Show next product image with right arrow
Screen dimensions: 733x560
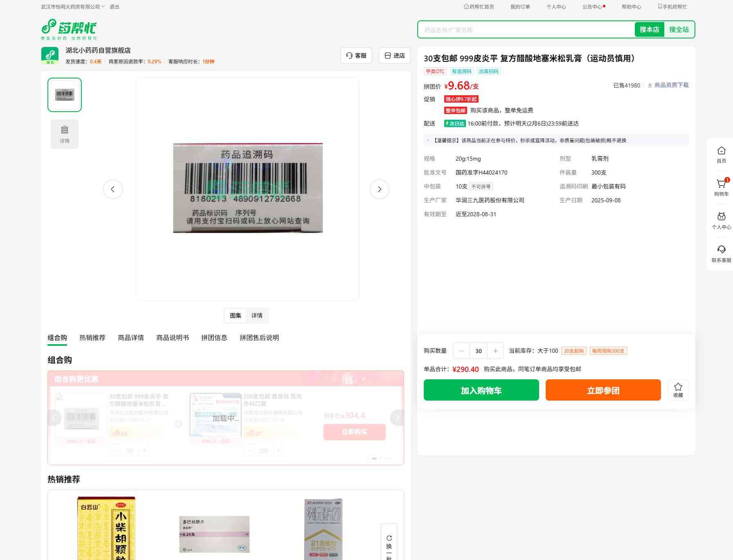click(379, 189)
